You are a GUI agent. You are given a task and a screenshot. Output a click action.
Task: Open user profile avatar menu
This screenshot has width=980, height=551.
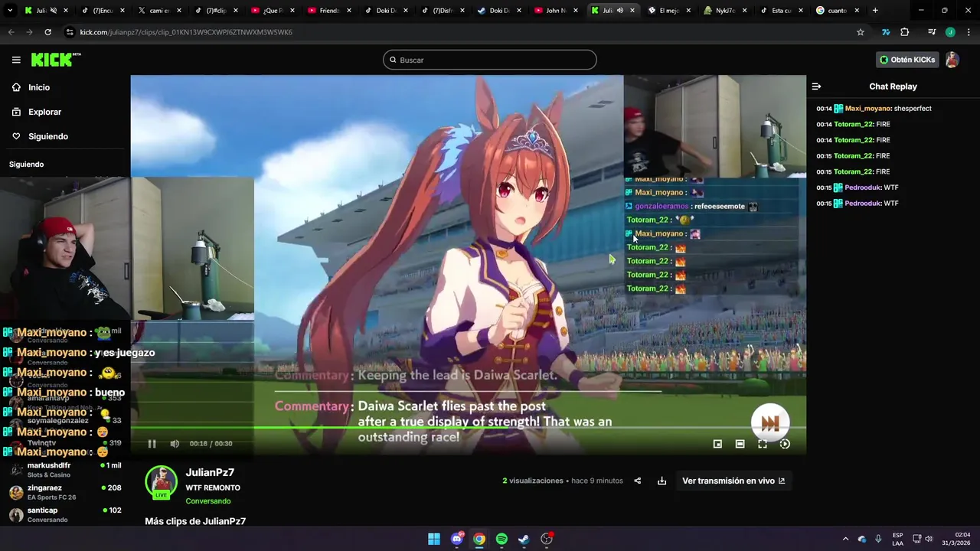(x=952, y=60)
